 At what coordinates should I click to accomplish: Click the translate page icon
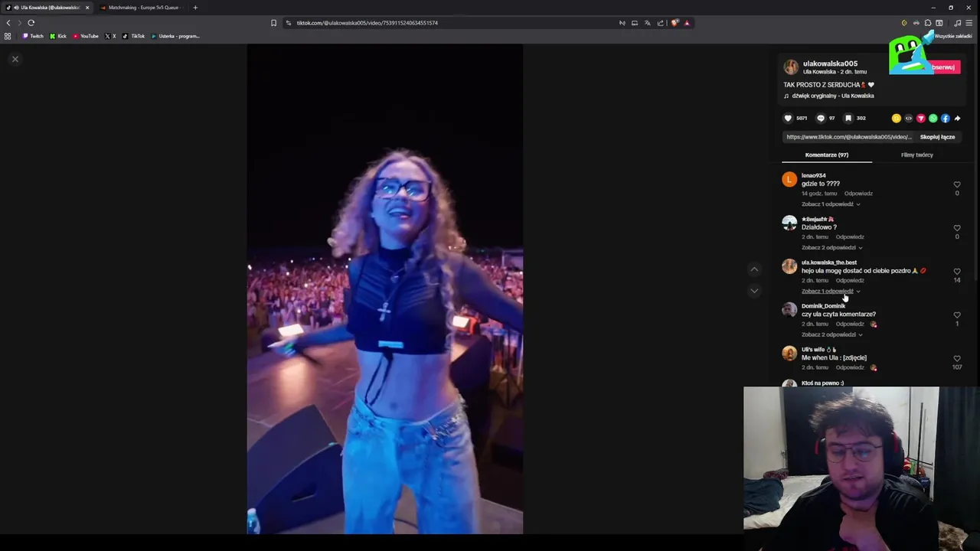[647, 23]
